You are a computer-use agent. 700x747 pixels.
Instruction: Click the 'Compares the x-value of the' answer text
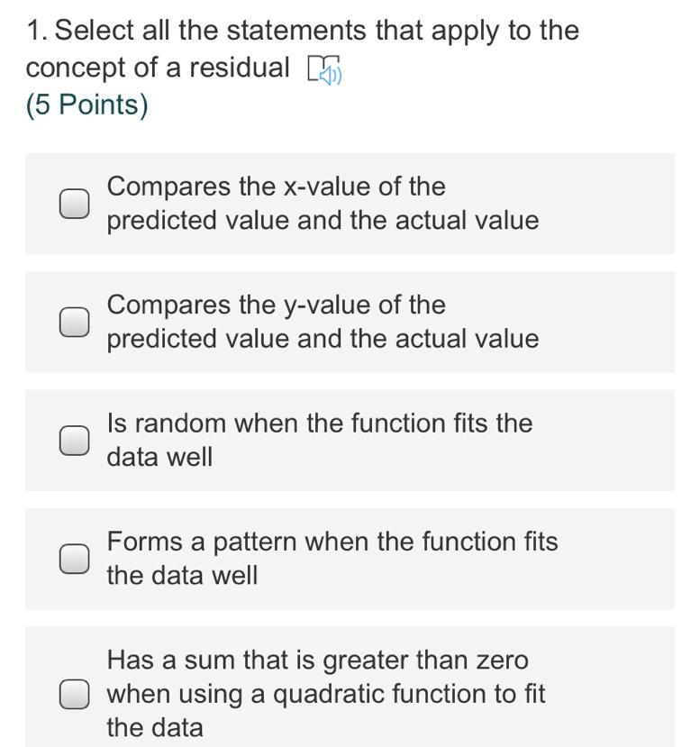[x=276, y=187]
